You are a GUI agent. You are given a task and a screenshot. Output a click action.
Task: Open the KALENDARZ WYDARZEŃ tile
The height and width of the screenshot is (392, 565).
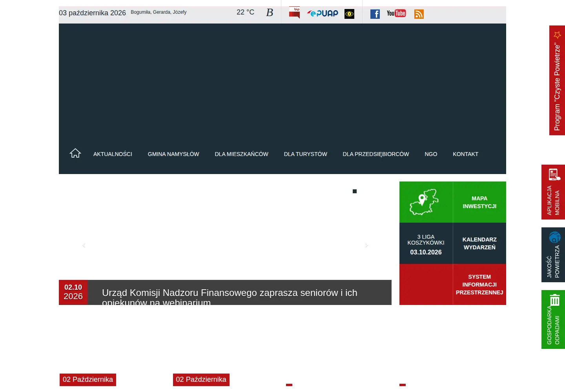click(479, 243)
